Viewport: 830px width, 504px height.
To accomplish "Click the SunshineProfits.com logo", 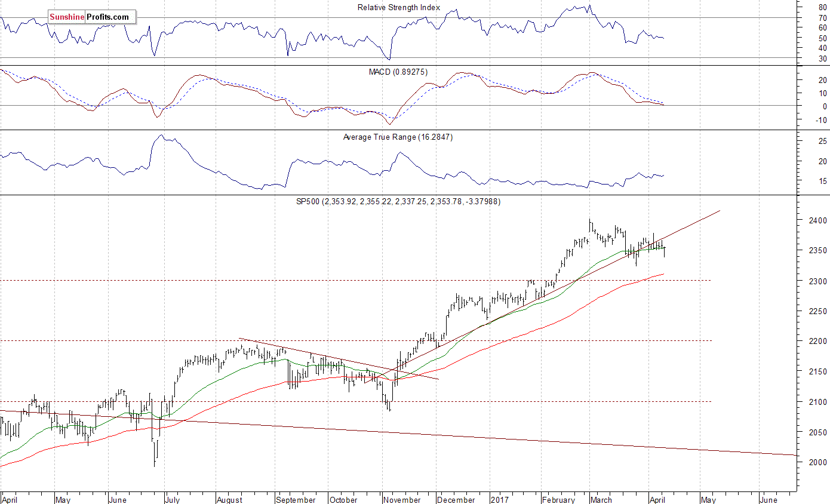I will click(91, 17).
